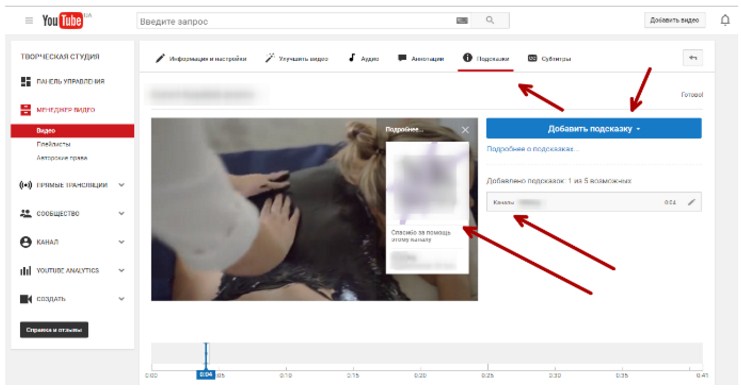The width and height of the screenshot is (741, 390).
Task: Click the Video Manager icon in sidebar
Action: [x=26, y=110]
